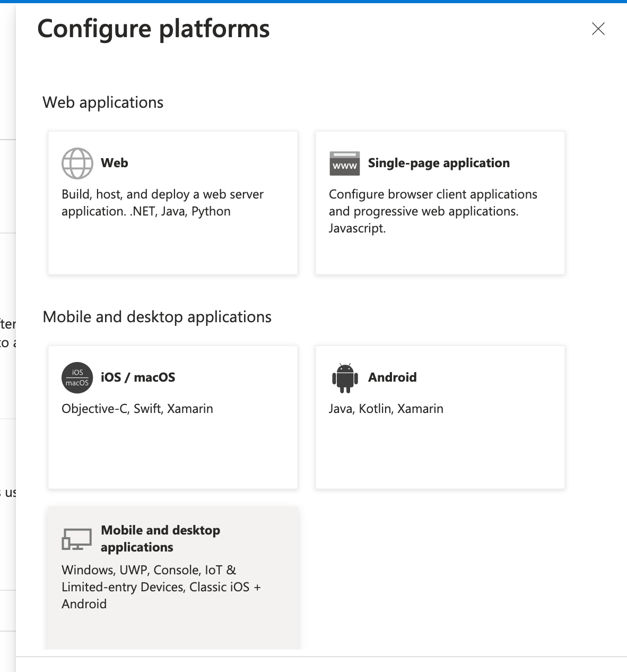Click the Objective-C, Swift, Xamarin description text
This screenshot has width=627, height=672.
137,409
